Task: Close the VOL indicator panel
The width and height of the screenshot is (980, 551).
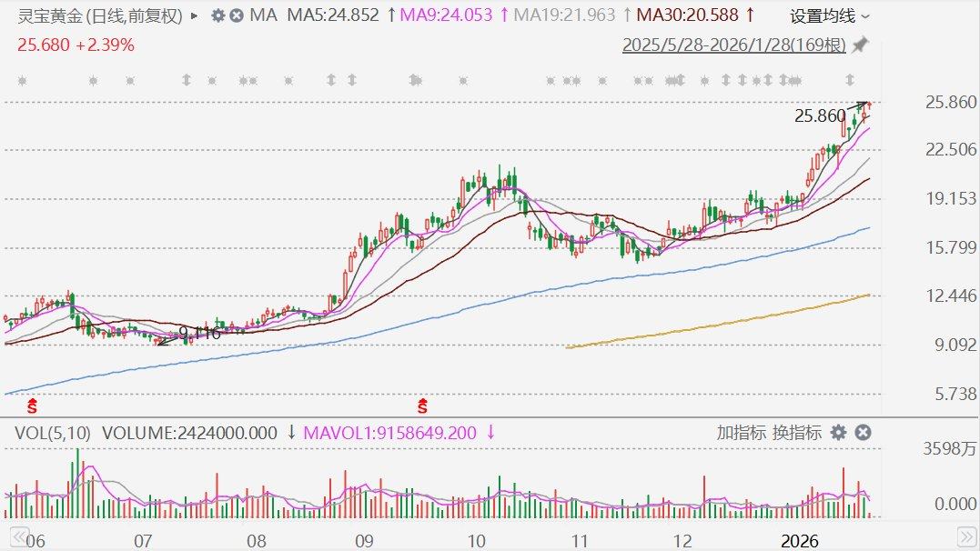Action: tap(864, 433)
